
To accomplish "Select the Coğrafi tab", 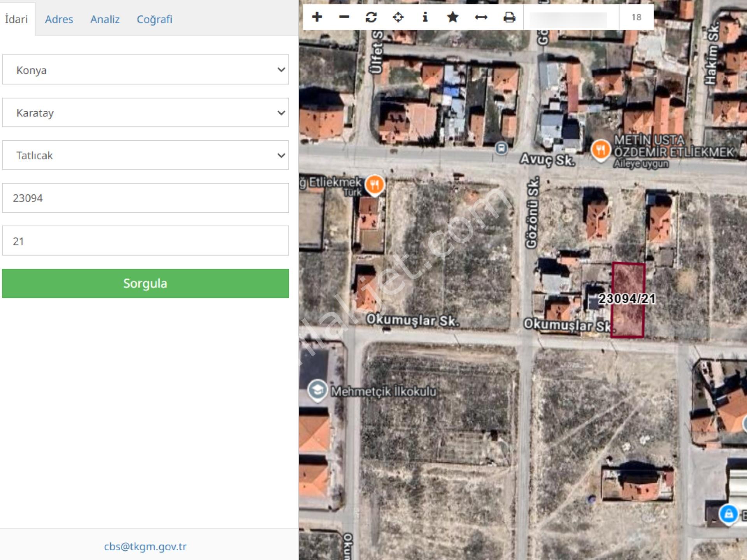I will (x=154, y=19).
